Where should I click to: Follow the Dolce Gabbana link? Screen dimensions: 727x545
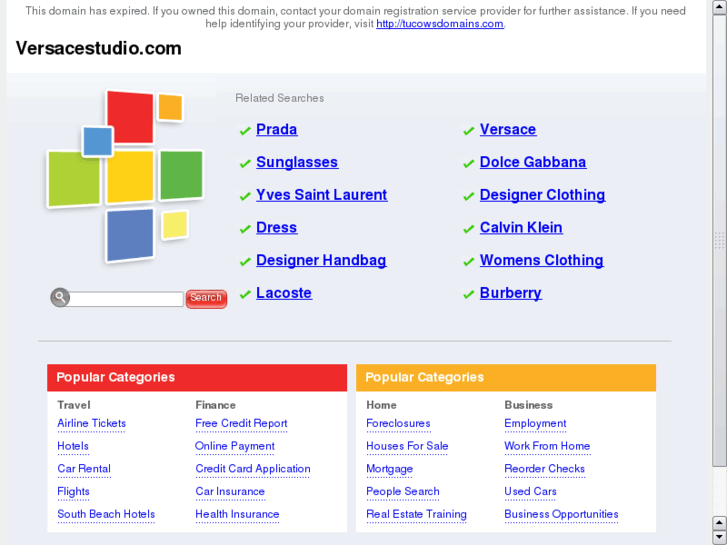point(533,162)
